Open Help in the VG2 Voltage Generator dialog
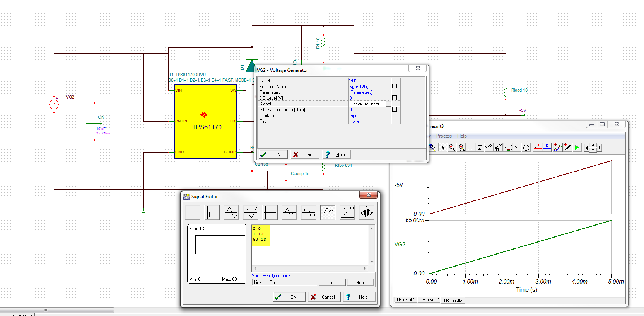The image size is (644, 316). (336, 155)
